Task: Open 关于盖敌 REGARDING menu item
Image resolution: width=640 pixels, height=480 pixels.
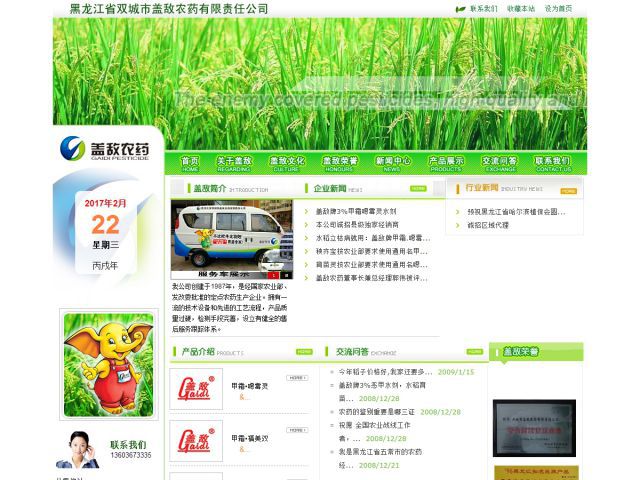Action: coord(234,163)
